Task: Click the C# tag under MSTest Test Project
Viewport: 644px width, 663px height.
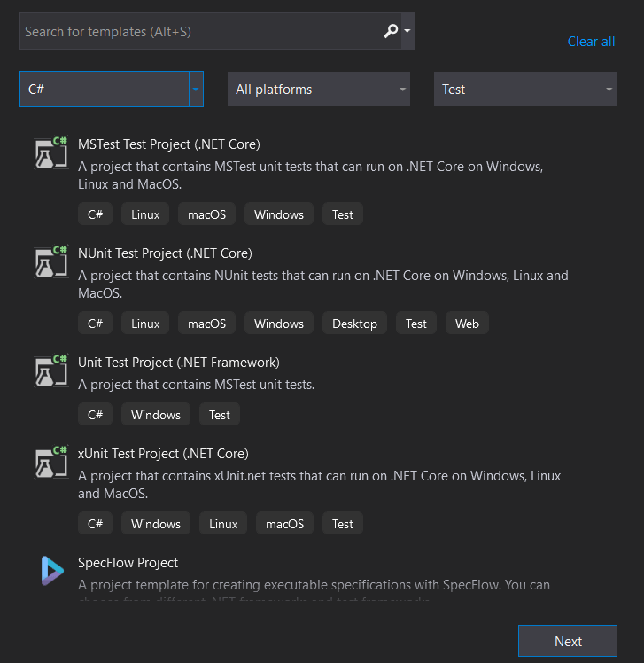Action: pyautogui.click(x=95, y=214)
